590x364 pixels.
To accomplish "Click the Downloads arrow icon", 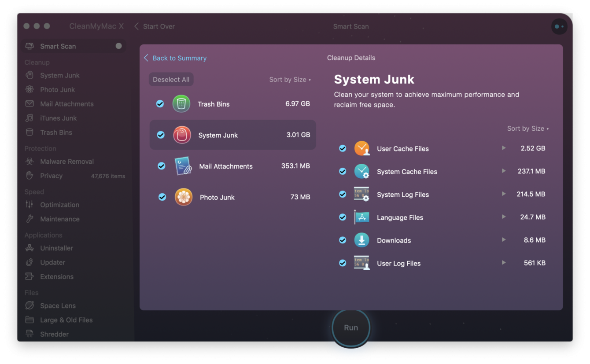I will coord(362,240).
